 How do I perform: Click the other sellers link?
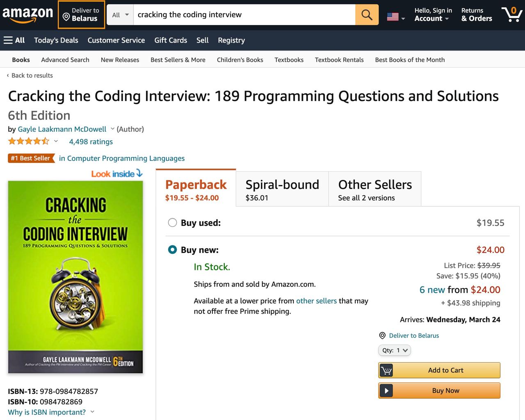pos(316,301)
